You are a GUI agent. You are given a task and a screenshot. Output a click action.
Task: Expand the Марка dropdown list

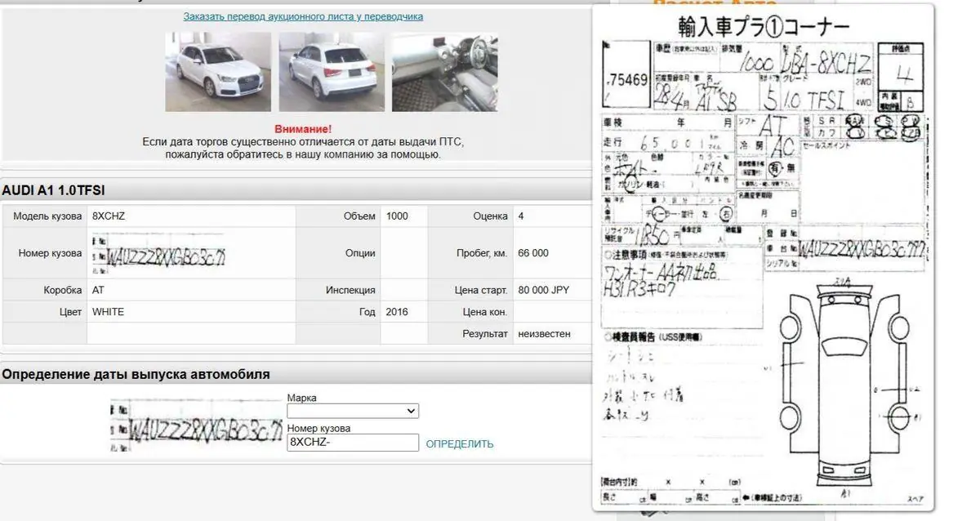352,411
